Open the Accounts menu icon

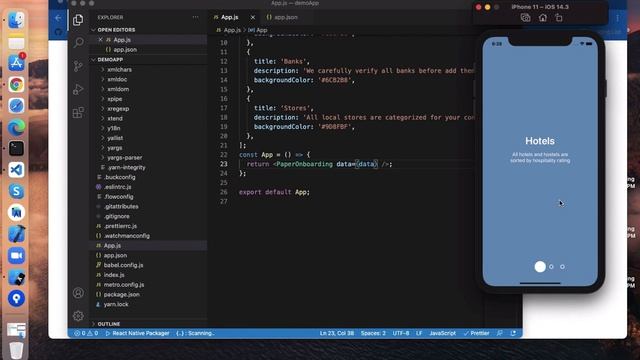78,293
